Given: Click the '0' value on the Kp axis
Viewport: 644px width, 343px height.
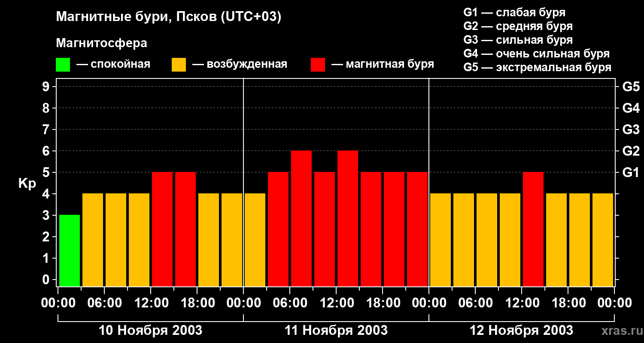Looking at the screenshot, I should (47, 280).
